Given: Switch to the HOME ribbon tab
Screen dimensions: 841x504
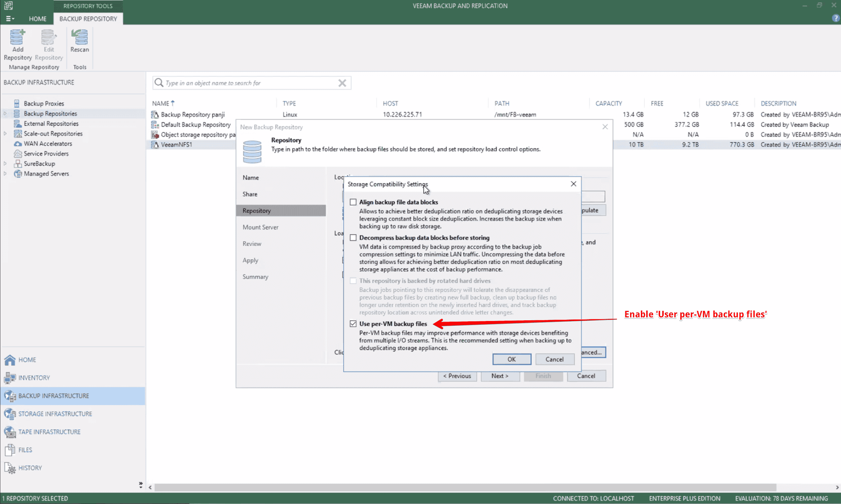Looking at the screenshot, I should pyautogui.click(x=37, y=19).
